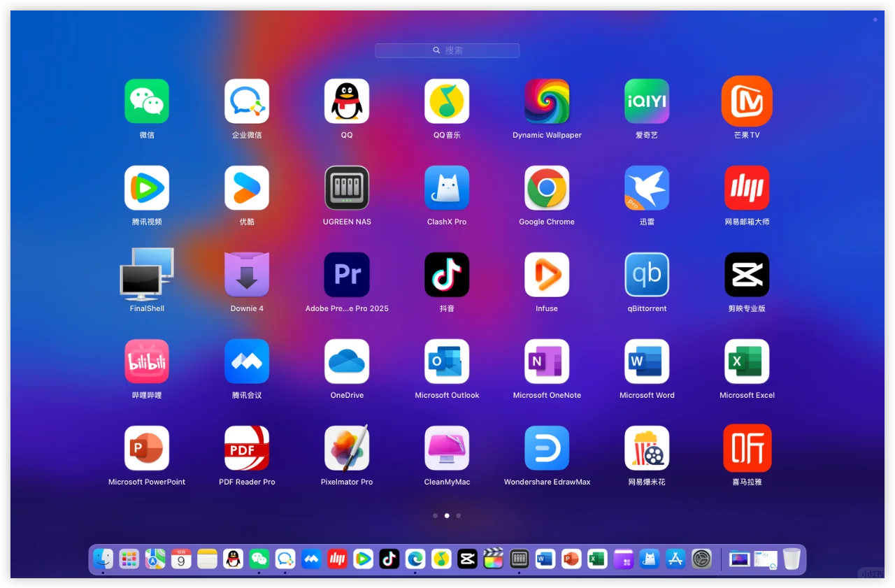Launch Adobe Premiere Pro 2025
Image resolution: width=895 pixels, height=588 pixels.
coord(347,275)
